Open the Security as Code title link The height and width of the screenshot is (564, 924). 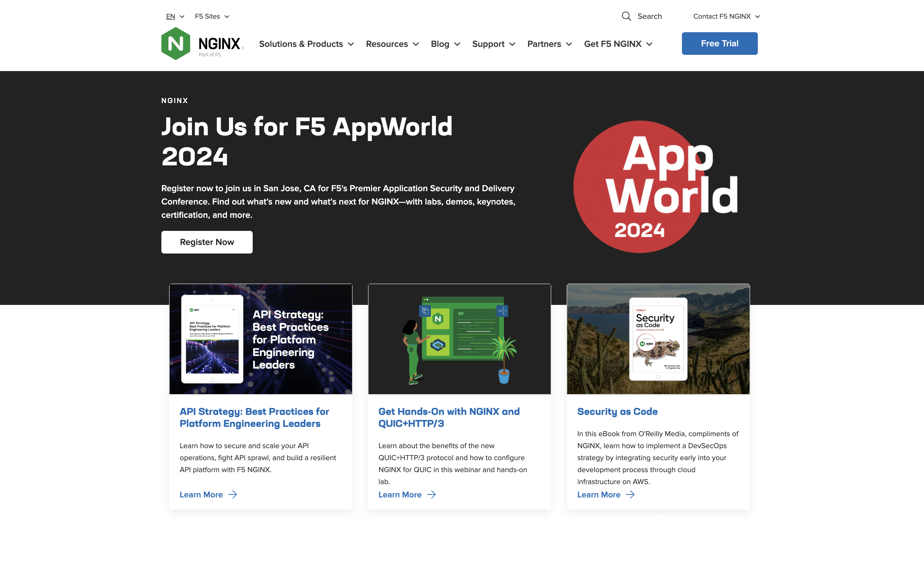coord(617,411)
